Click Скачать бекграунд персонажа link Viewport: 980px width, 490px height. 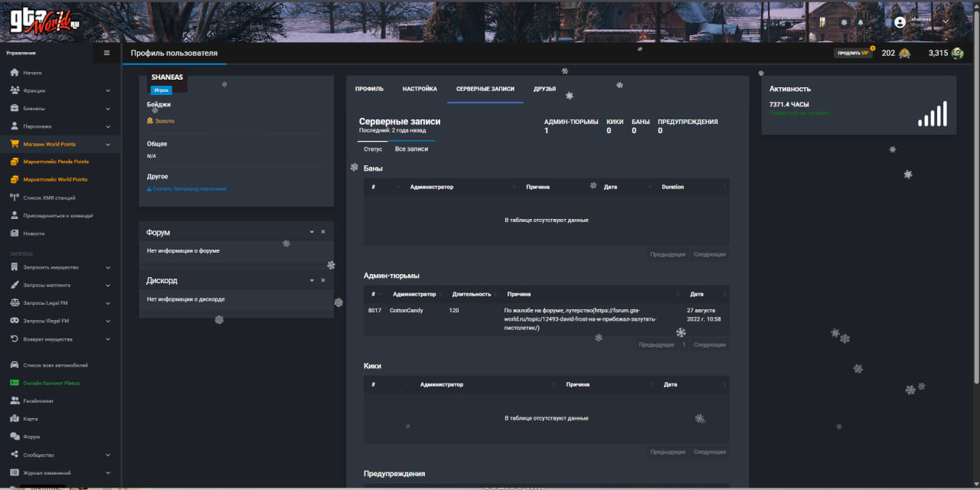[187, 188]
